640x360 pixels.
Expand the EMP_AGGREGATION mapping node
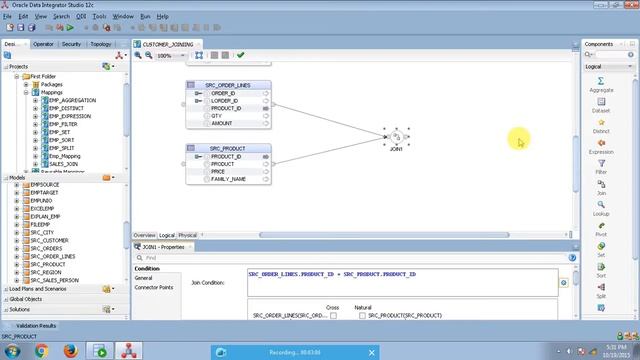[35, 100]
